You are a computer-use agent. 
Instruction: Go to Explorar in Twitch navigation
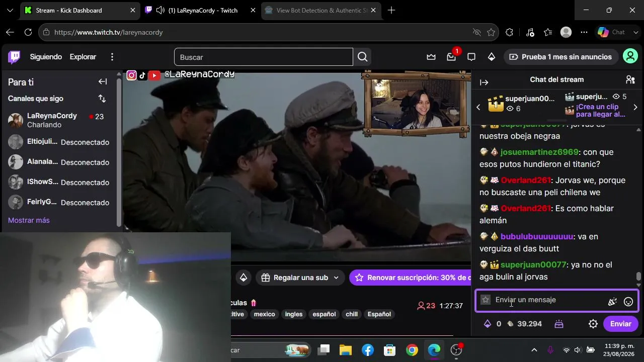pyautogui.click(x=83, y=57)
